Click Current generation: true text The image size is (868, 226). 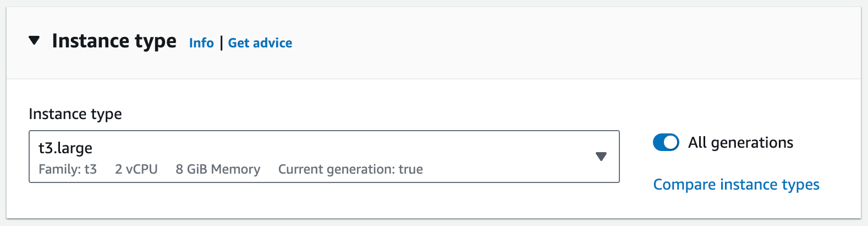(x=350, y=169)
